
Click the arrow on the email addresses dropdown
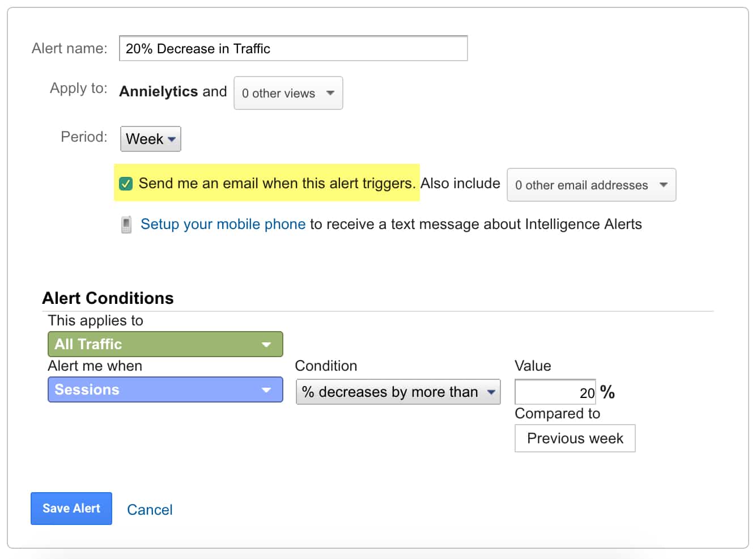pos(664,185)
